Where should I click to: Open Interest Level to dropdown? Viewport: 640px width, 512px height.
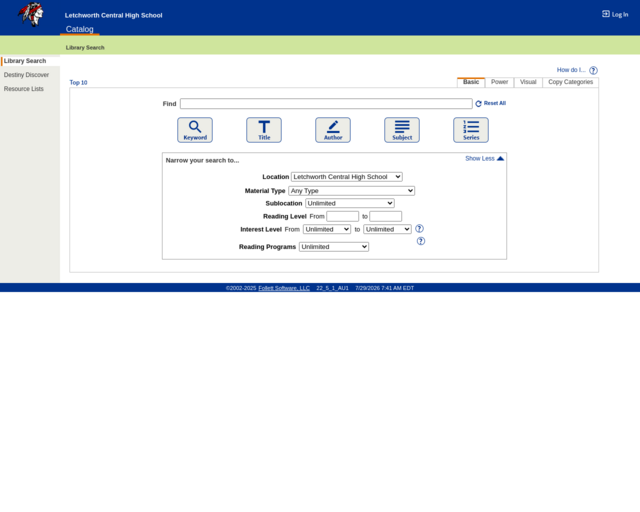coord(387,229)
